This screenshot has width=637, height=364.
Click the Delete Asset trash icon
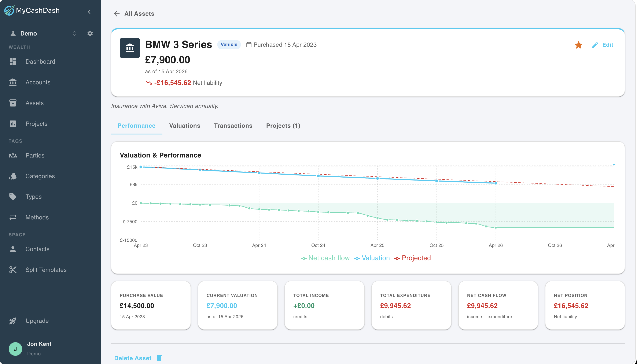pyautogui.click(x=159, y=358)
